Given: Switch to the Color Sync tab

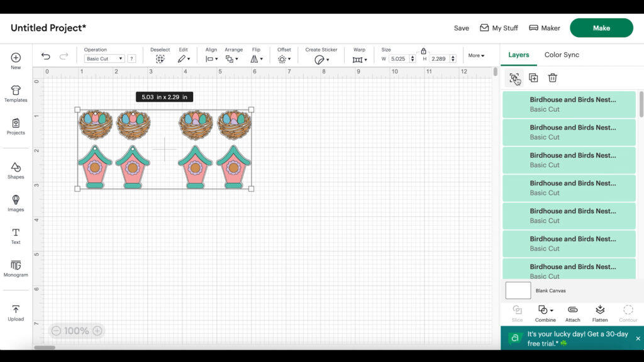Looking at the screenshot, I should (562, 55).
